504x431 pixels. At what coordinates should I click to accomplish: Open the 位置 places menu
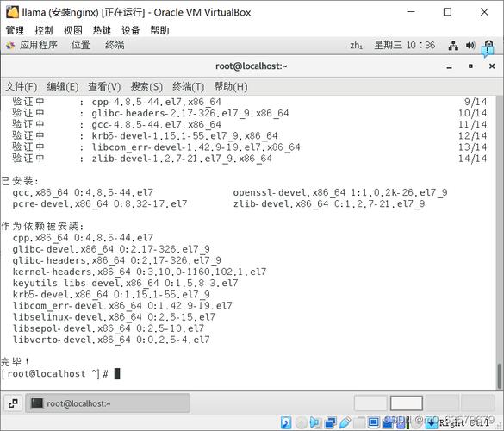tap(80, 45)
